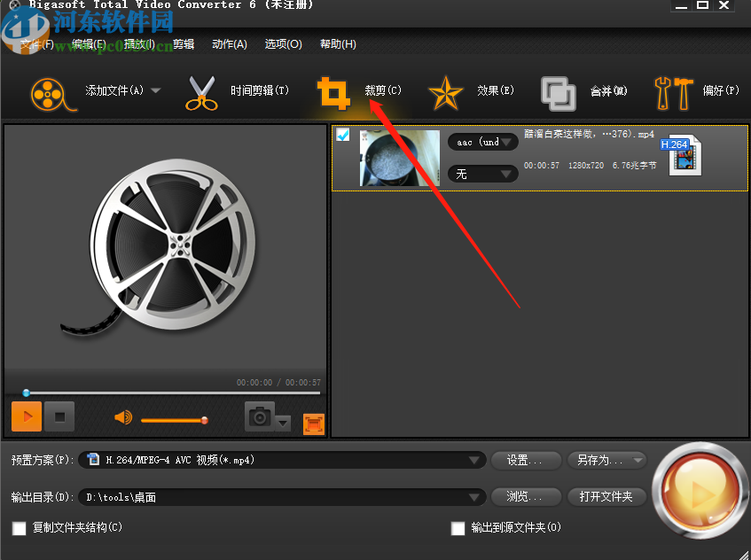Click the H.264 output format file icon
751x560 pixels.
tap(681, 154)
